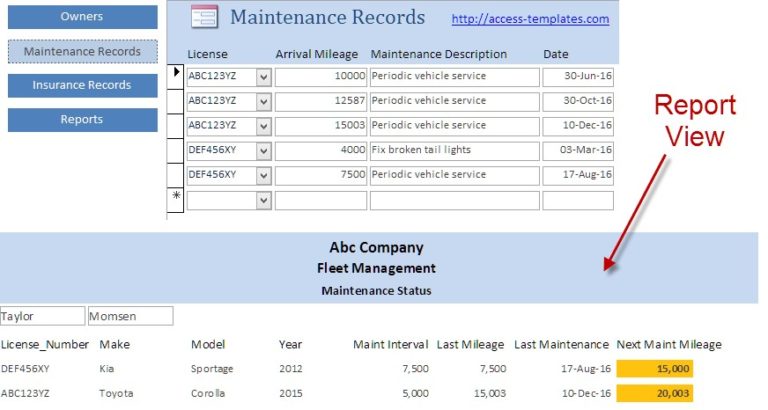Click the Taylor first name field

click(x=42, y=316)
